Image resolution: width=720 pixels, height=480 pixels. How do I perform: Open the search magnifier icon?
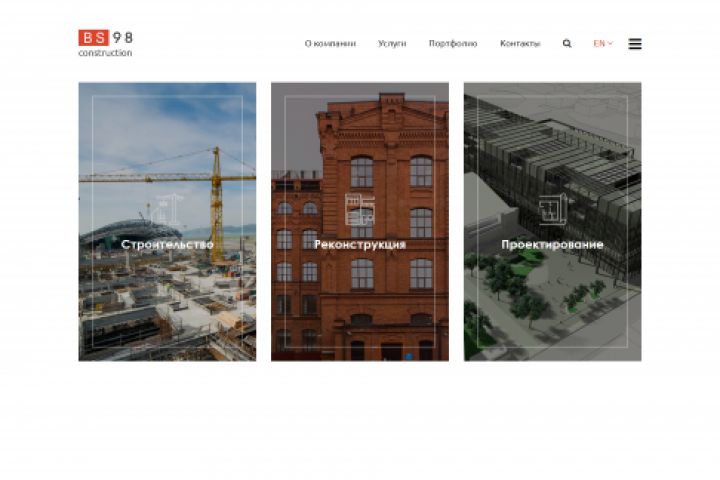(x=567, y=44)
